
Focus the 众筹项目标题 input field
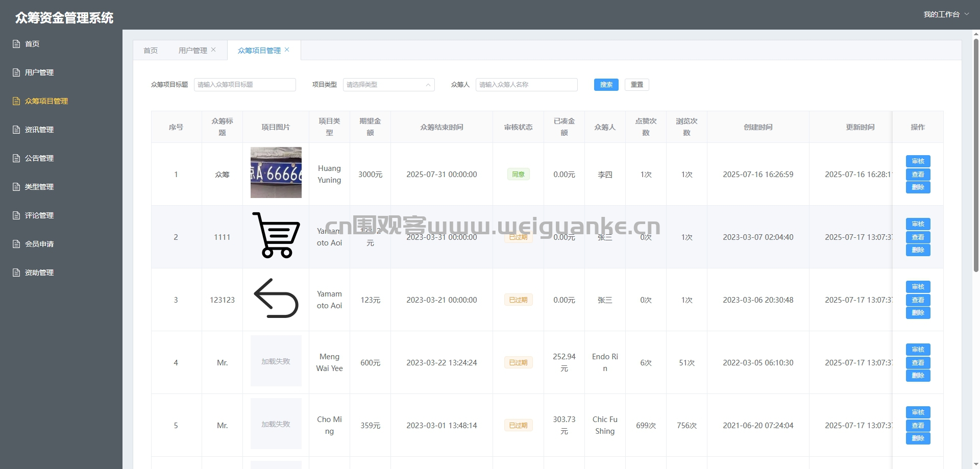pos(245,85)
